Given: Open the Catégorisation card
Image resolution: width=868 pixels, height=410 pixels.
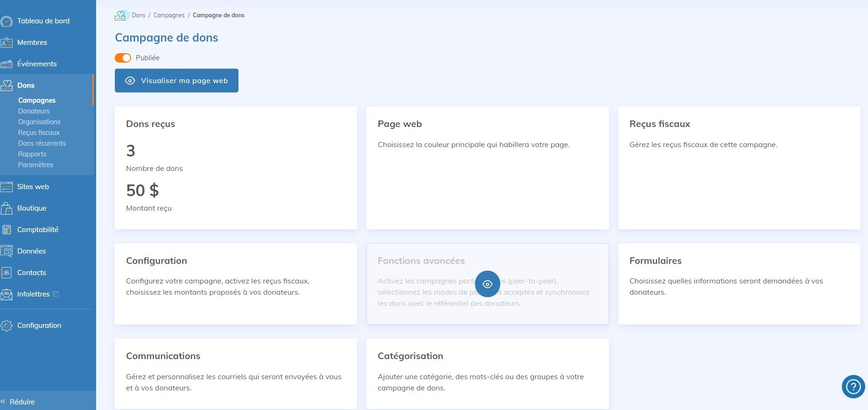Looking at the screenshot, I should [x=487, y=374].
